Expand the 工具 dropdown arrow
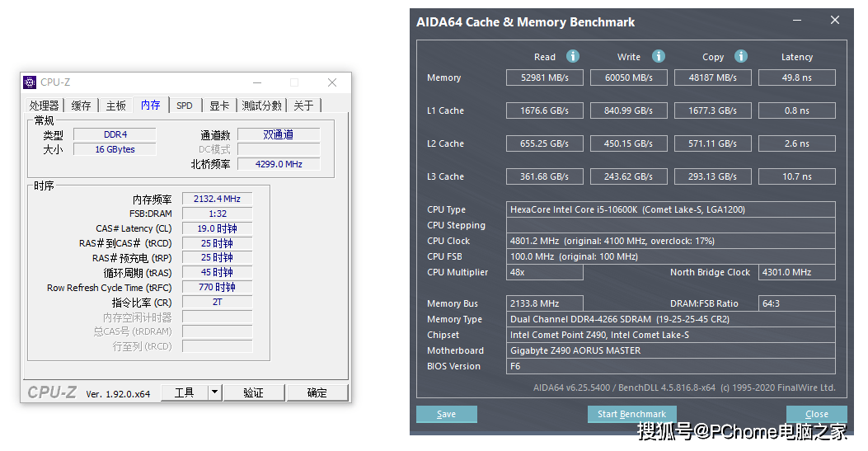The width and height of the screenshot is (868, 451). [215, 393]
